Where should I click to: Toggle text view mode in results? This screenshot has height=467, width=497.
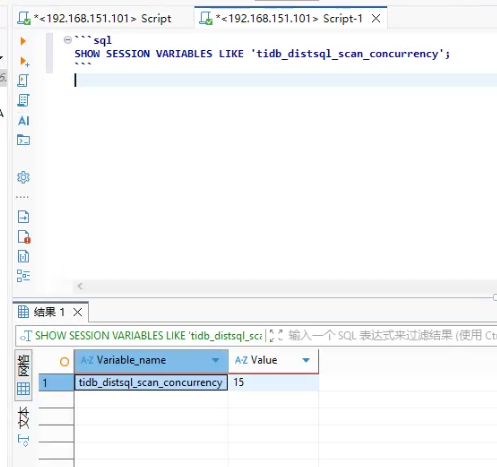coord(23,418)
